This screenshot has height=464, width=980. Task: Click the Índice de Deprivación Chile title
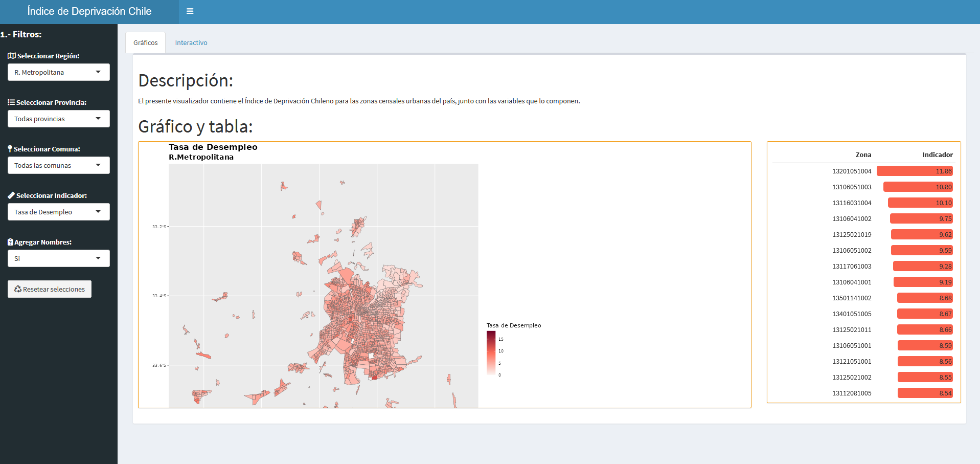coord(89,11)
